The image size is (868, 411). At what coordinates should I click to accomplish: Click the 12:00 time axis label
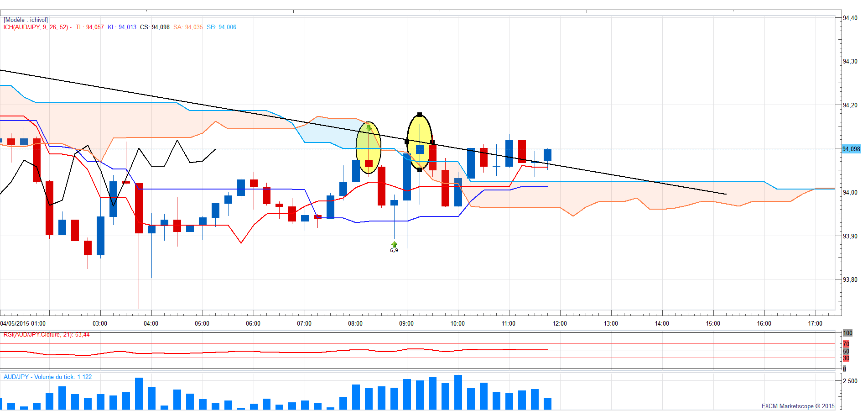(560, 324)
